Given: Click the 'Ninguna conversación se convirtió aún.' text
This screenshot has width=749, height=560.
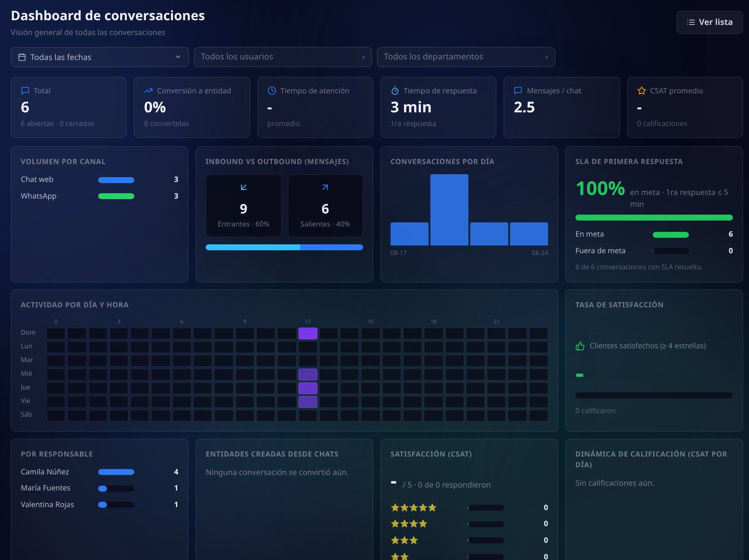Looking at the screenshot, I should (277, 472).
